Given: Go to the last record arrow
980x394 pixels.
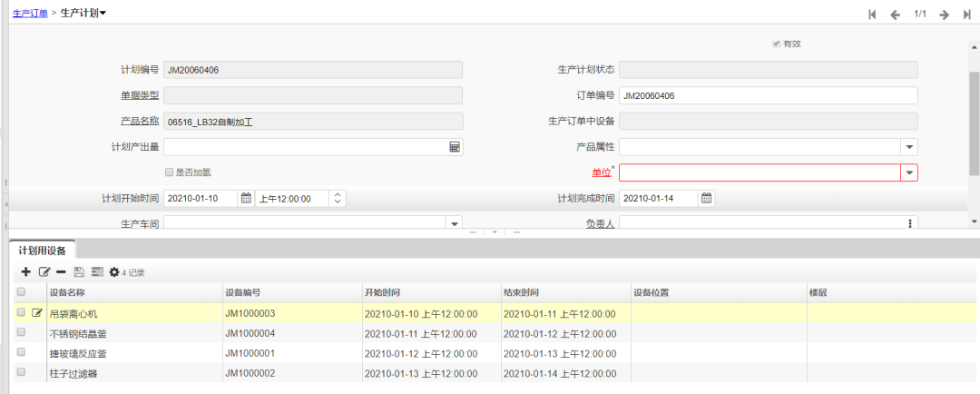Looking at the screenshot, I should coord(966,14).
